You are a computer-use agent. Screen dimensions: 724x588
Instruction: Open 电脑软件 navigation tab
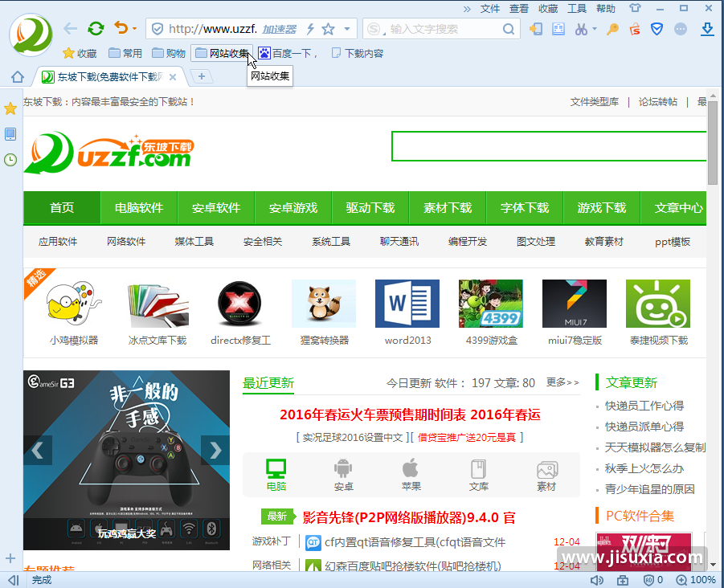139,208
